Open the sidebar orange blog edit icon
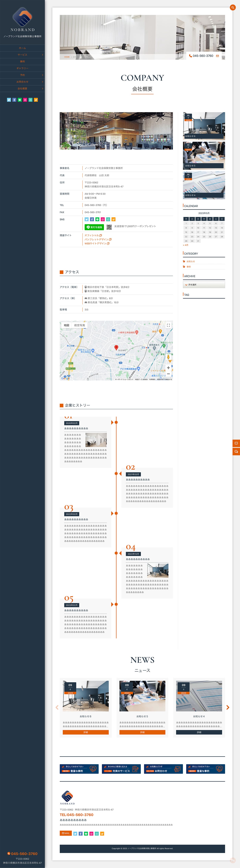 (36, 100)
